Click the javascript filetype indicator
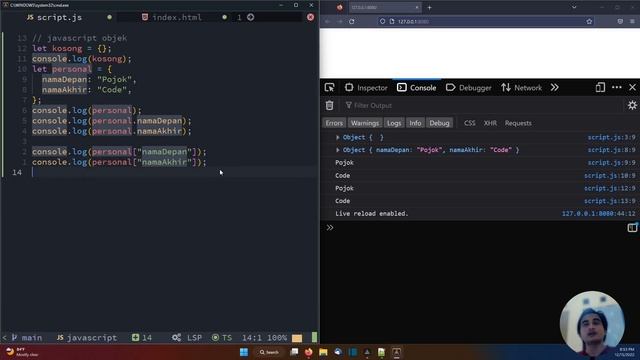Screen dimensions: 640x360 click(x=87, y=338)
